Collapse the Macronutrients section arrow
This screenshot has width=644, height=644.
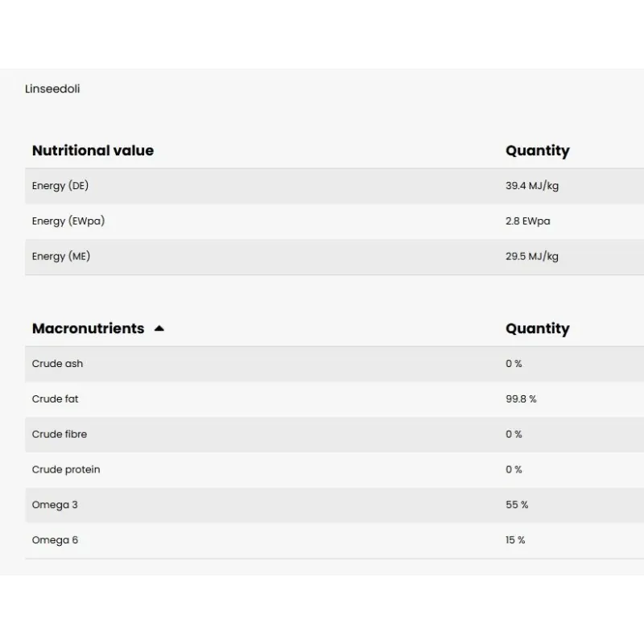click(x=159, y=328)
